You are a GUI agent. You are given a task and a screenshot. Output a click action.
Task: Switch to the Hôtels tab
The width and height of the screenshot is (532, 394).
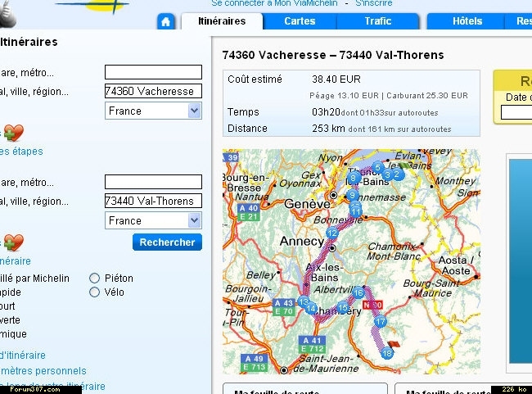click(467, 21)
